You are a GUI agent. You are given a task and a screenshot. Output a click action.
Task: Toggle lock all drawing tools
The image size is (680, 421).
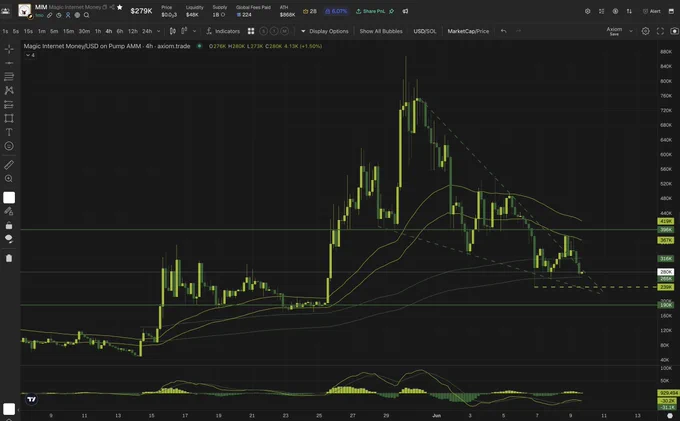9,225
